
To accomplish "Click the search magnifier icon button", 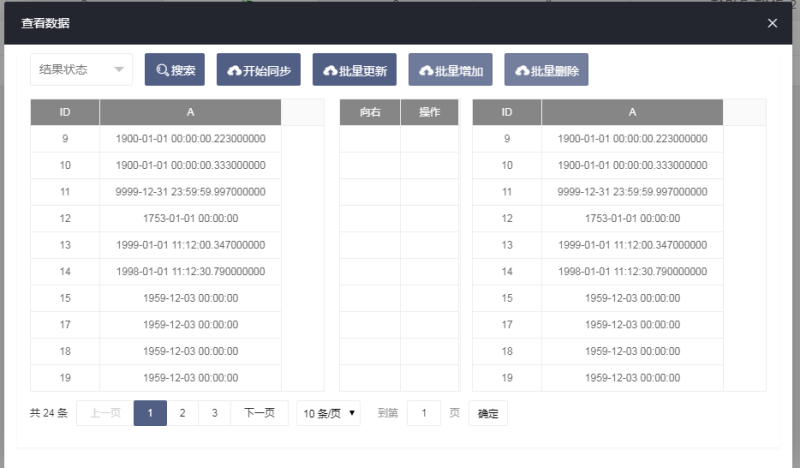I will (175, 71).
